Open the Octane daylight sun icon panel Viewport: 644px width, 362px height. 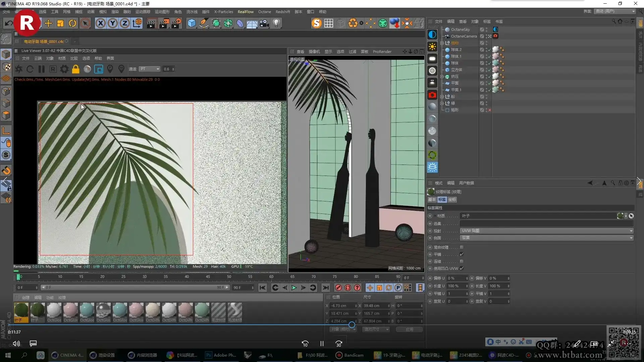pyautogui.click(x=432, y=47)
